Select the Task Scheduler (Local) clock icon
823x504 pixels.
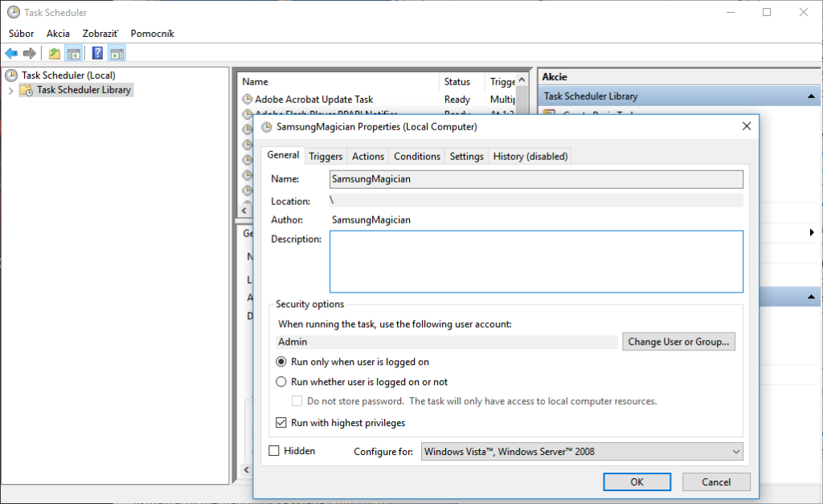click(11, 76)
